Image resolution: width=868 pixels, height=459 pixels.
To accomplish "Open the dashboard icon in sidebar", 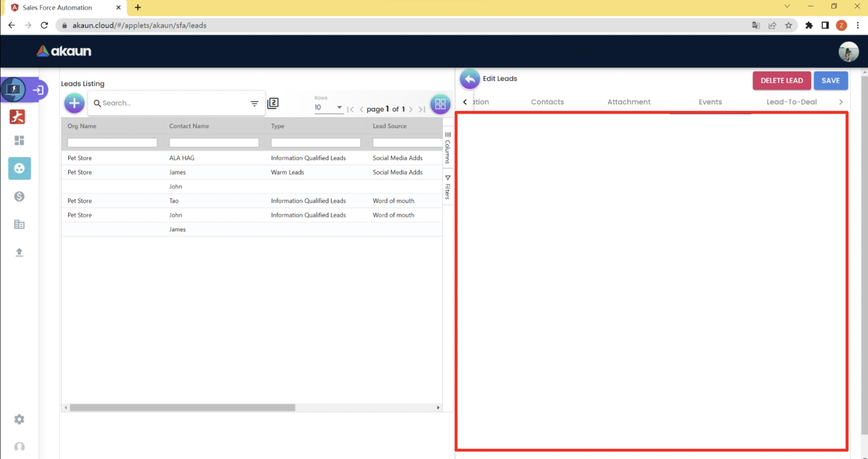I will coord(19,140).
